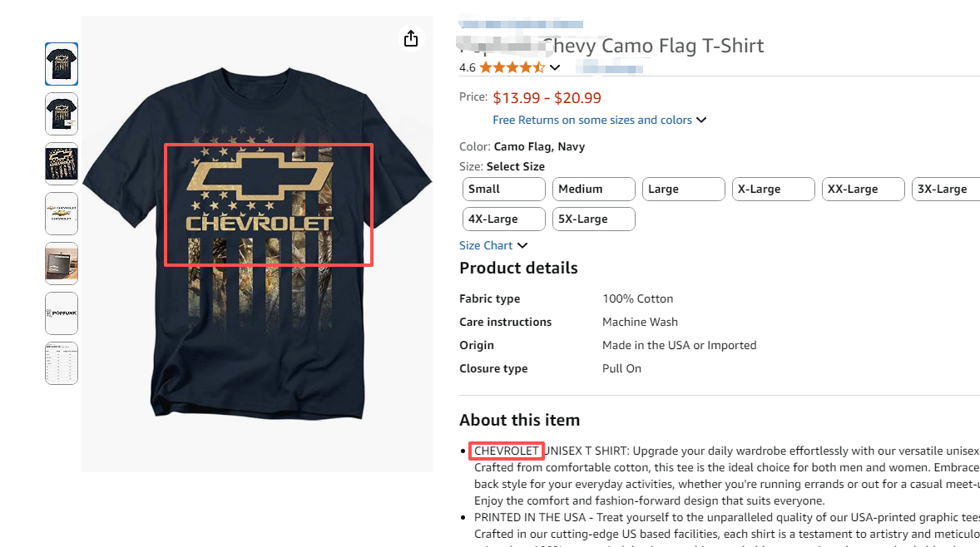Open the star rating breakdown arrow
980x547 pixels.
pos(555,68)
